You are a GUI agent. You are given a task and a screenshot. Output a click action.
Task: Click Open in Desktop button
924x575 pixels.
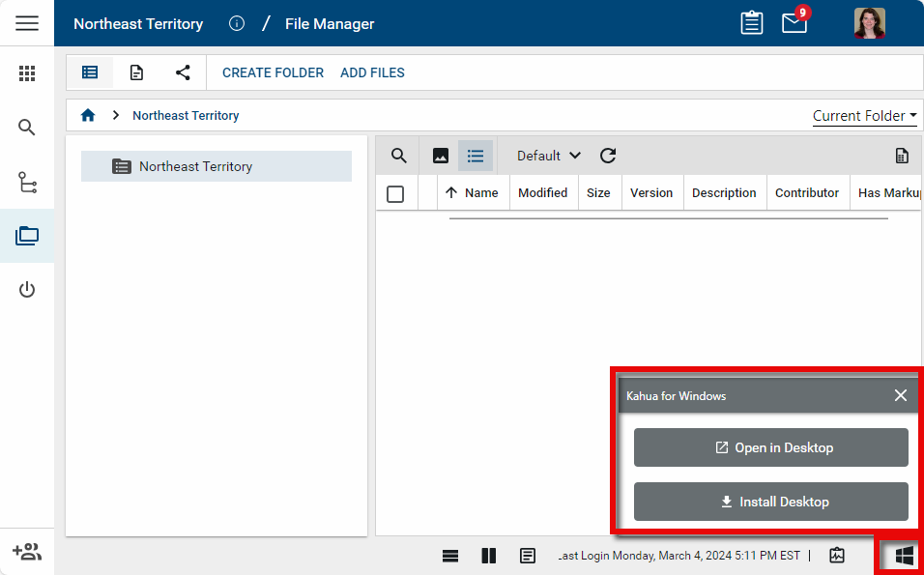pyautogui.click(x=770, y=447)
